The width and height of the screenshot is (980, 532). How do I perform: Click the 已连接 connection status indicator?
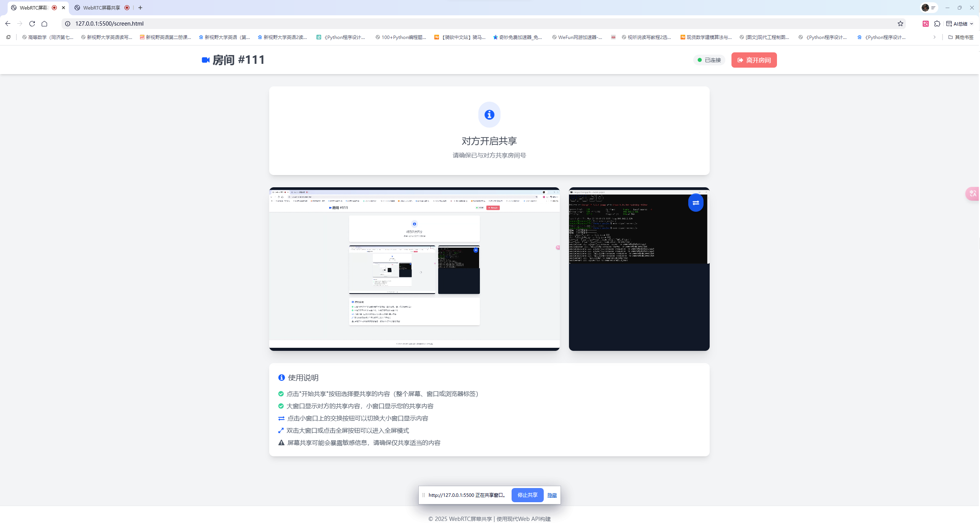click(709, 60)
